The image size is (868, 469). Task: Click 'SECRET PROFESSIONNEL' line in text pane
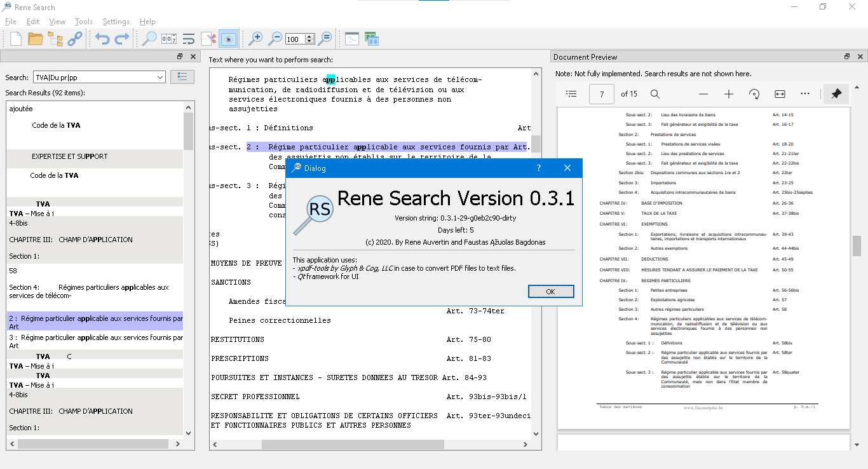(255, 397)
